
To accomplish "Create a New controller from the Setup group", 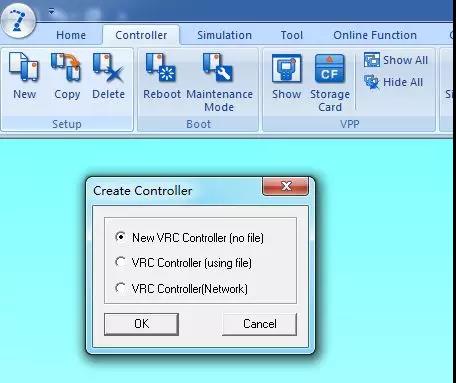I will pyautogui.click(x=24, y=76).
